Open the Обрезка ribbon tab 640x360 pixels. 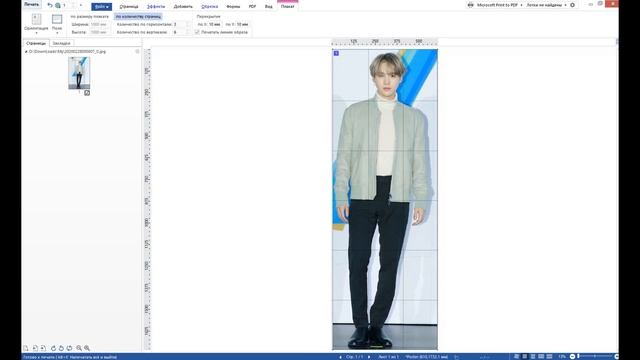pos(209,7)
